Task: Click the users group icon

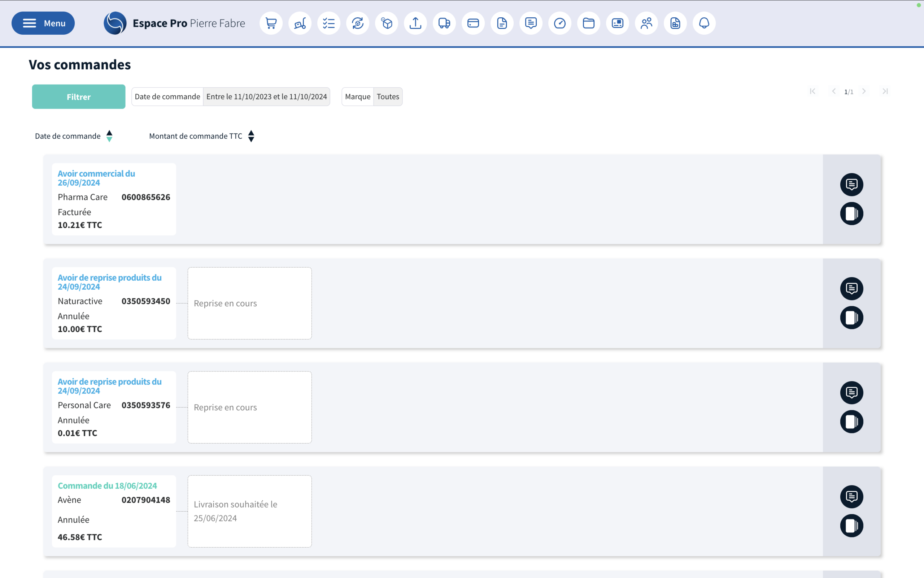Action: click(646, 23)
